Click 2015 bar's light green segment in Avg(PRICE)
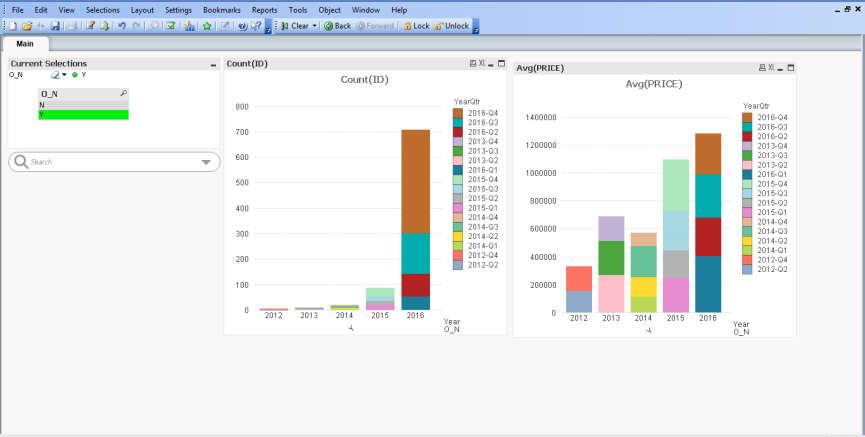 coord(675,185)
